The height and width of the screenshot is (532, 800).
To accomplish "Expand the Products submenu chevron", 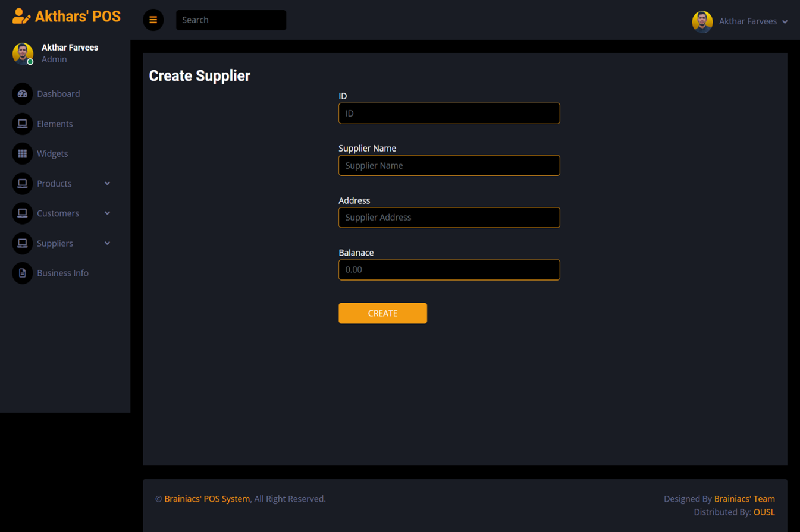I will [107, 184].
